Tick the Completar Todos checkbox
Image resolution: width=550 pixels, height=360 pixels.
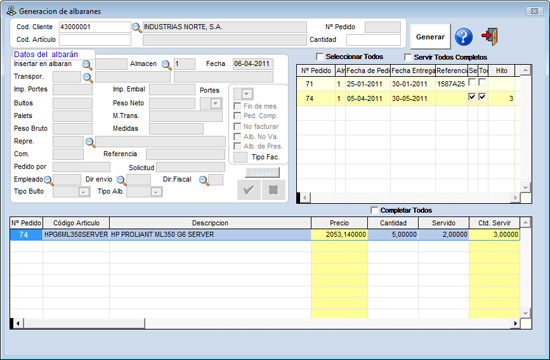(374, 210)
